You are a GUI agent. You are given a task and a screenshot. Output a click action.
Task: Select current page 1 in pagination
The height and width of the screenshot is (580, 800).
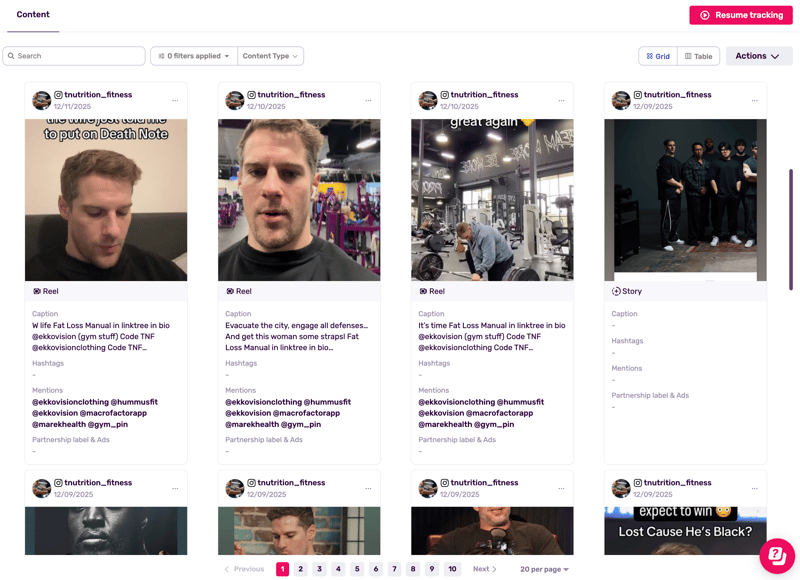click(282, 569)
